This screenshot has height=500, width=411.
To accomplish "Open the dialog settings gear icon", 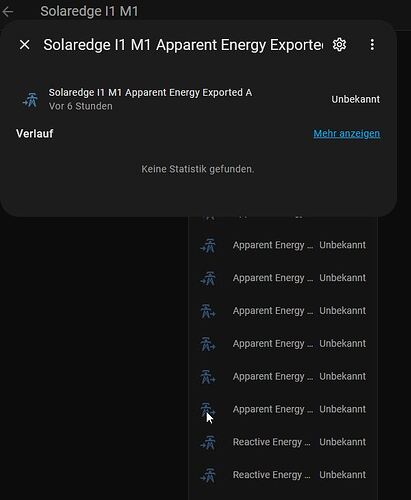I will click(339, 45).
